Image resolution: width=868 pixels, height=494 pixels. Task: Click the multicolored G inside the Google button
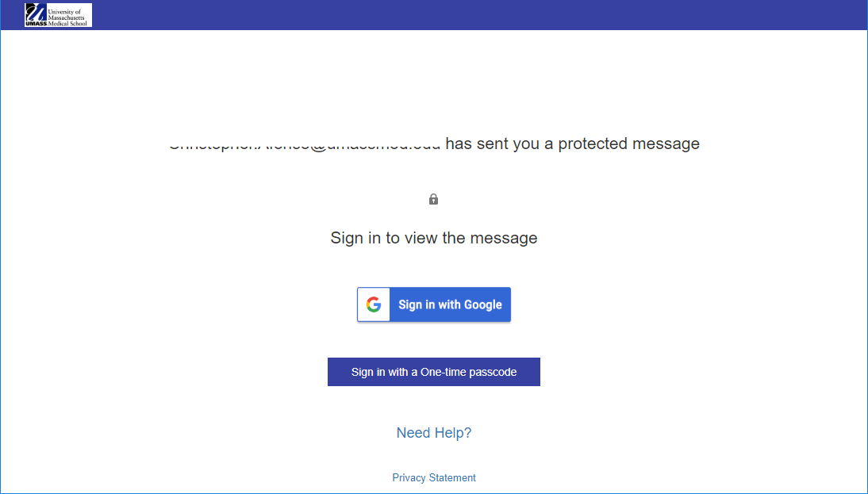pyautogui.click(x=373, y=304)
